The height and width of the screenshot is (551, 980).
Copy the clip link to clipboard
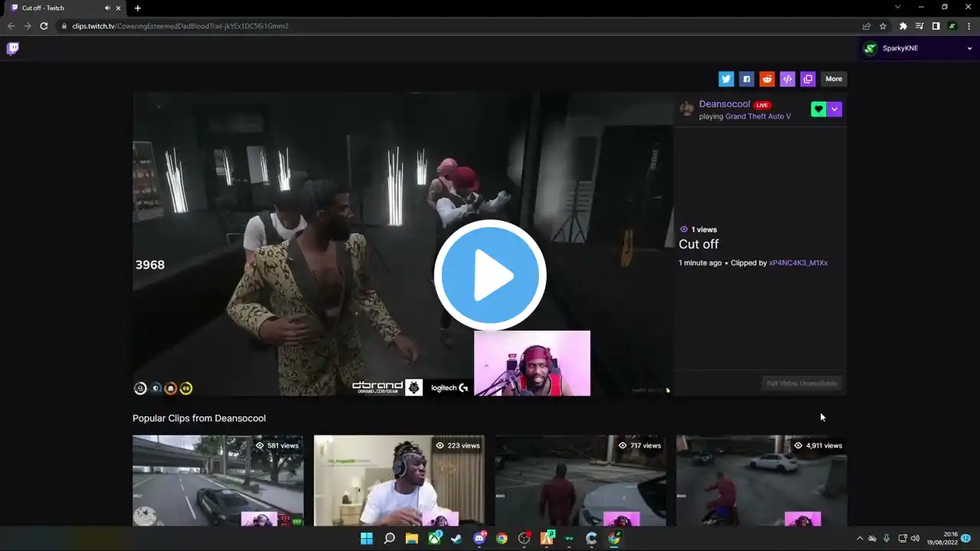point(808,79)
